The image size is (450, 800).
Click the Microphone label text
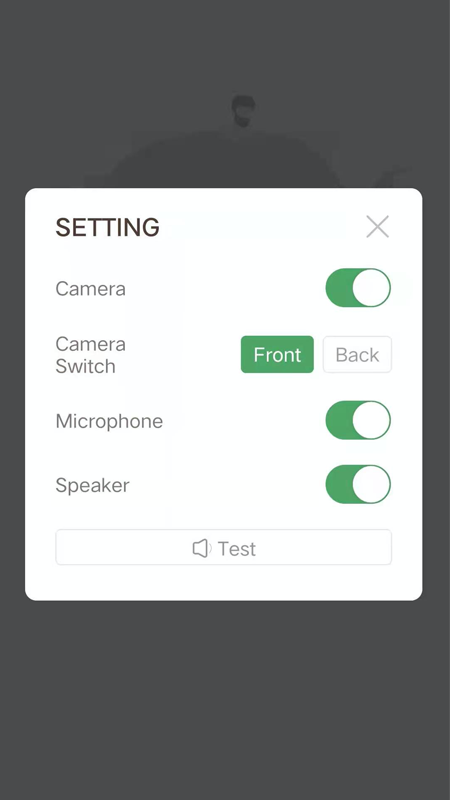109,421
